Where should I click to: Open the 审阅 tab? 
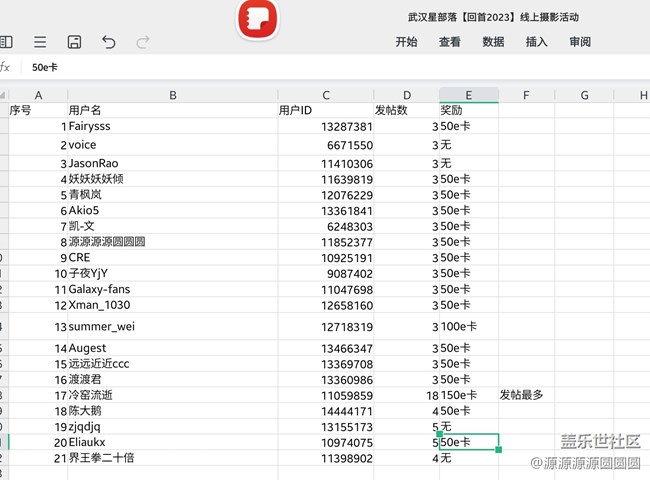(580, 42)
